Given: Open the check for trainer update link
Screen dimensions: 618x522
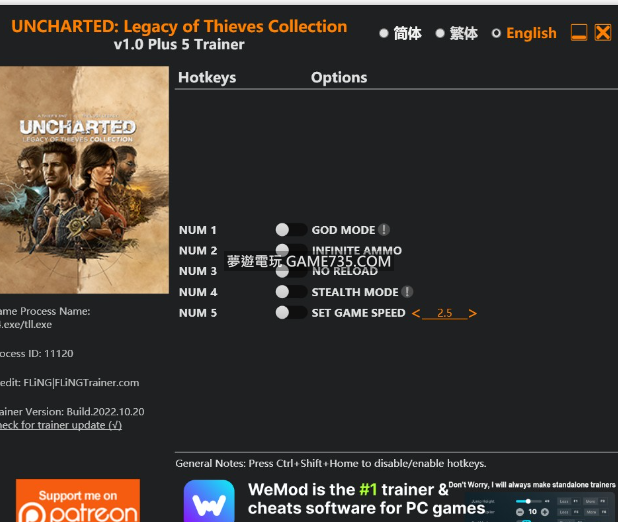Looking at the screenshot, I should click(61, 425).
